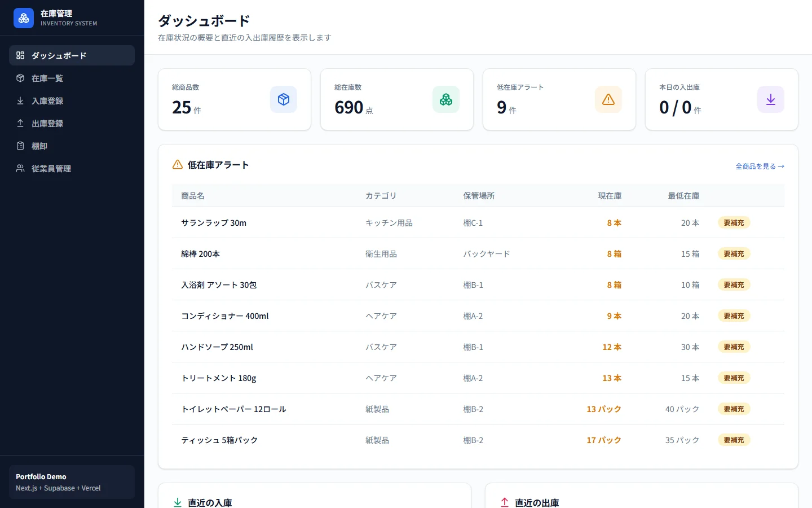Viewport: 812px width, 508px height.
Task: Click the 総商品数 card showing 25 件
Action: (235, 99)
